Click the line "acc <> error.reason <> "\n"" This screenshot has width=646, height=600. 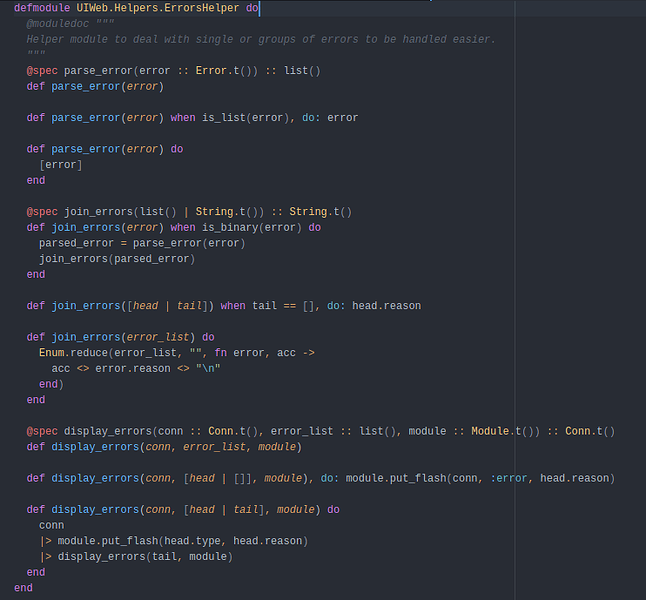pyautogui.click(x=136, y=368)
